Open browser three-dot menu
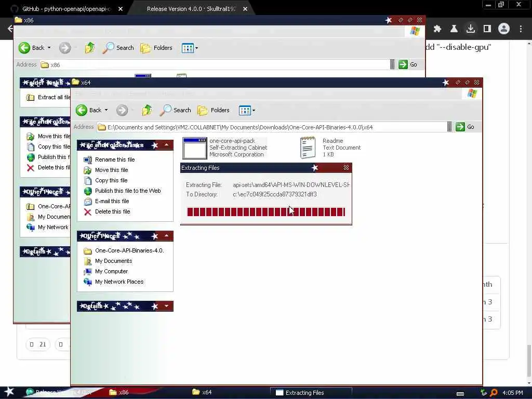 click(x=521, y=29)
